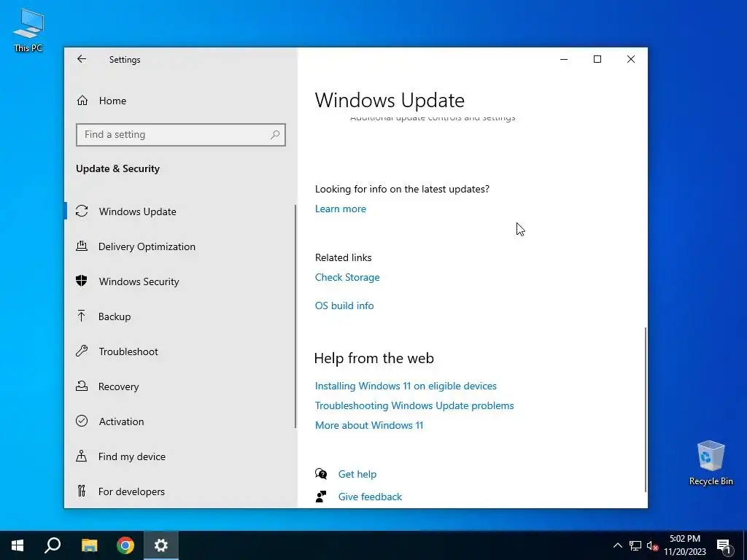Click the search magnifier in Find a setting

pyautogui.click(x=275, y=135)
